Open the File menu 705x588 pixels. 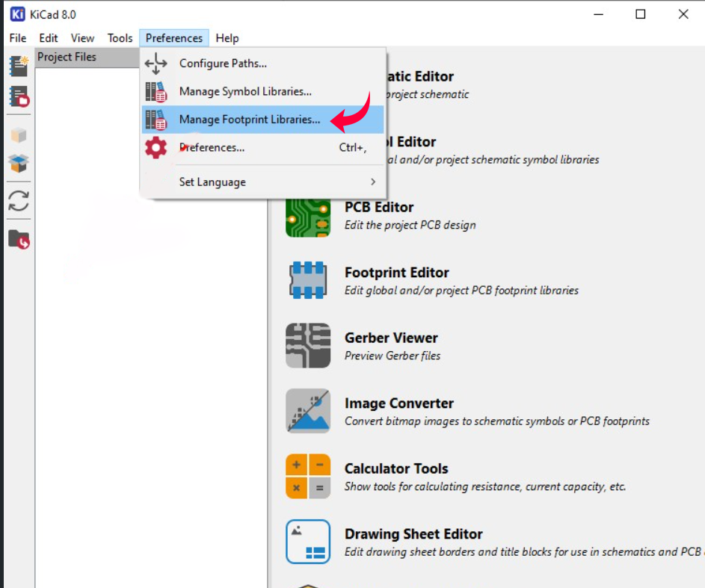pyautogui.click(x=17, y=38)
